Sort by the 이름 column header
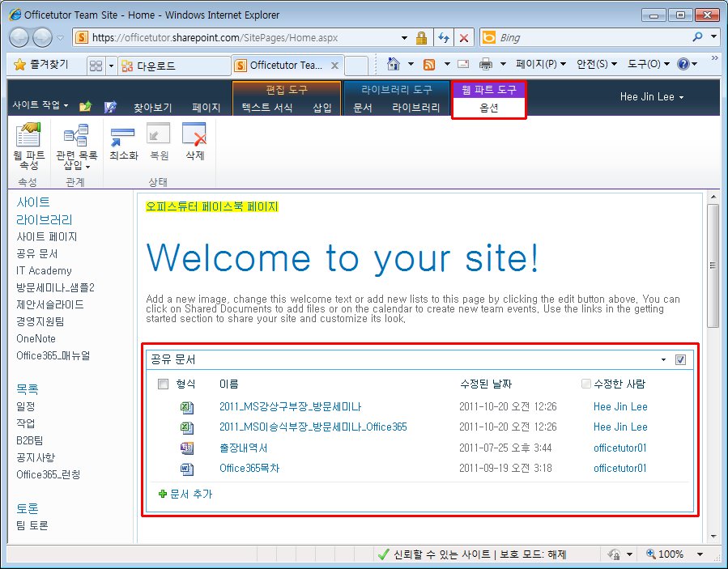 [x=229, y=384]
